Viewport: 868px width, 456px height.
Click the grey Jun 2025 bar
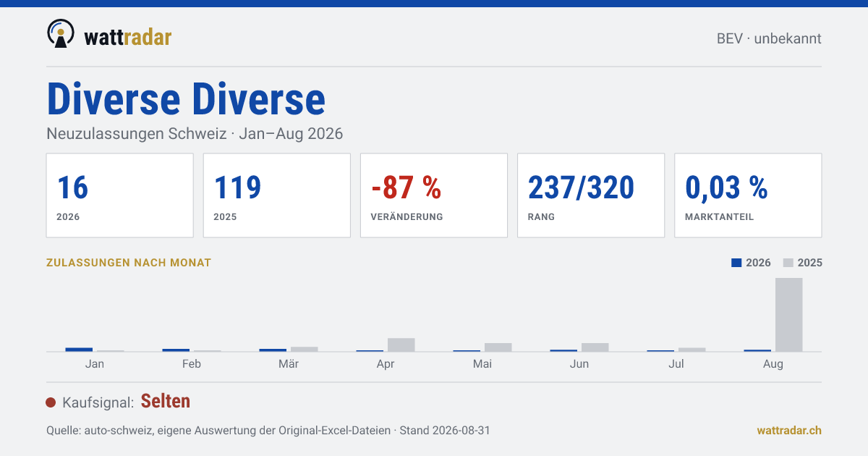[x=595, y=347]
